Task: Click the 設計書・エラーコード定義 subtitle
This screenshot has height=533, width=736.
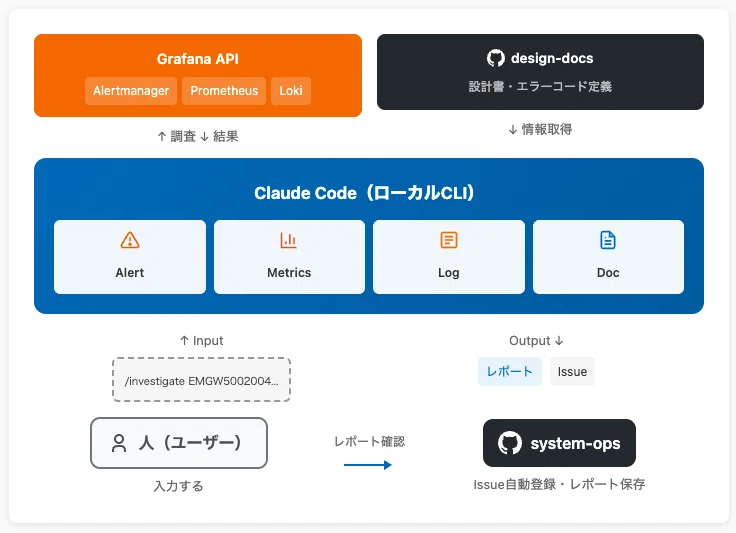Action: 540,86
